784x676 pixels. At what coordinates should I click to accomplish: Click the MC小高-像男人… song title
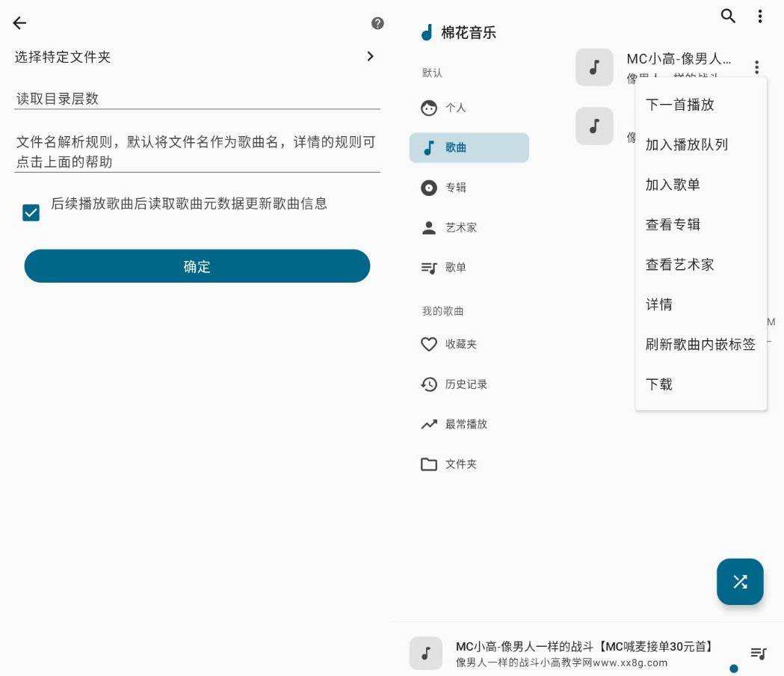click(x=679, y=59)
